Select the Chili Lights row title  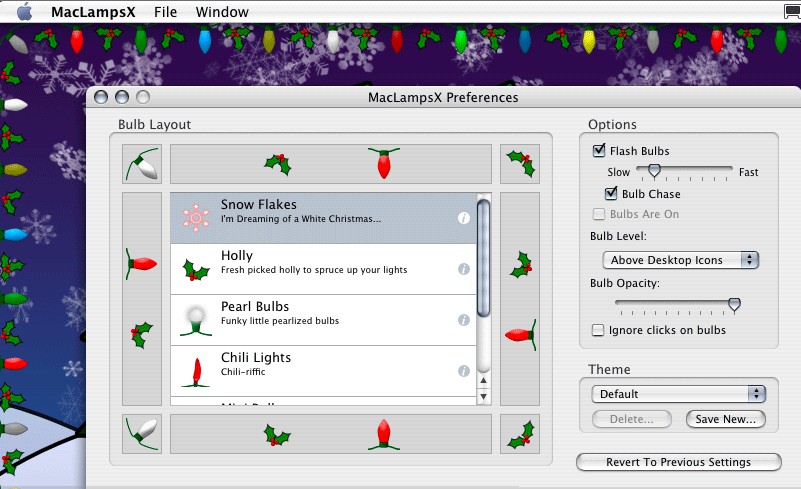[256, 358]
